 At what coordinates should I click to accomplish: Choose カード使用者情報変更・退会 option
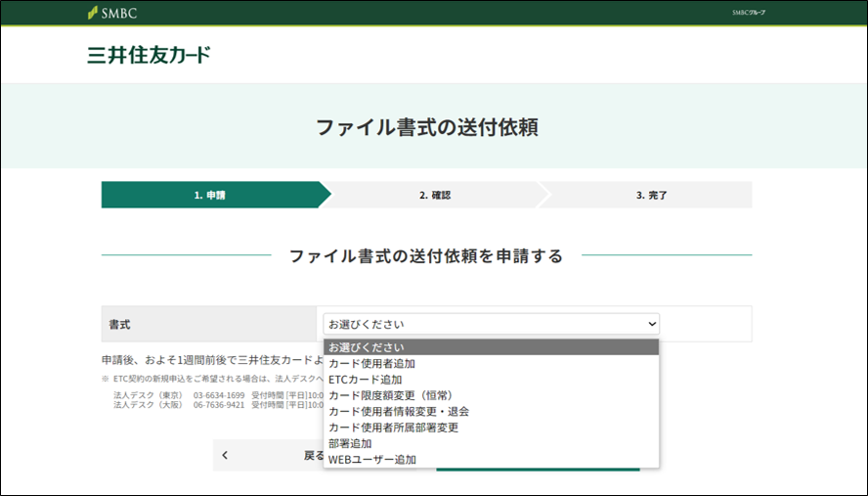[491, 412]
